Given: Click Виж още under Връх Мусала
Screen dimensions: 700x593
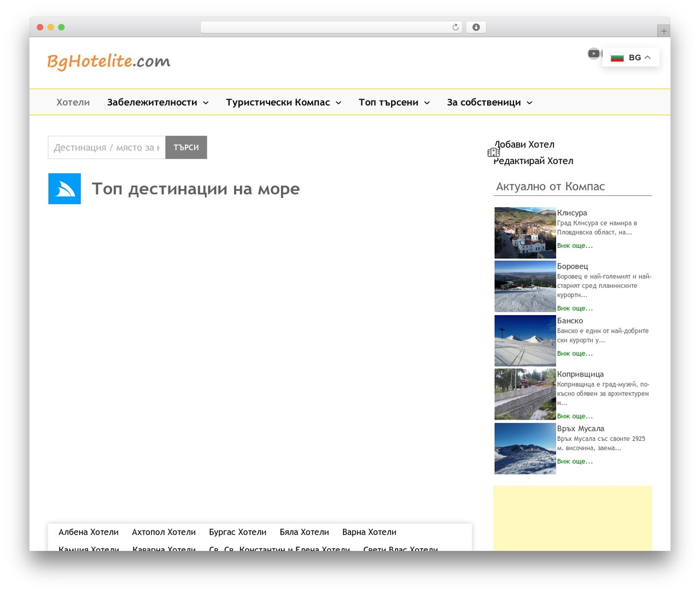Looking at the screenshot, I should (x=575, y=461).
